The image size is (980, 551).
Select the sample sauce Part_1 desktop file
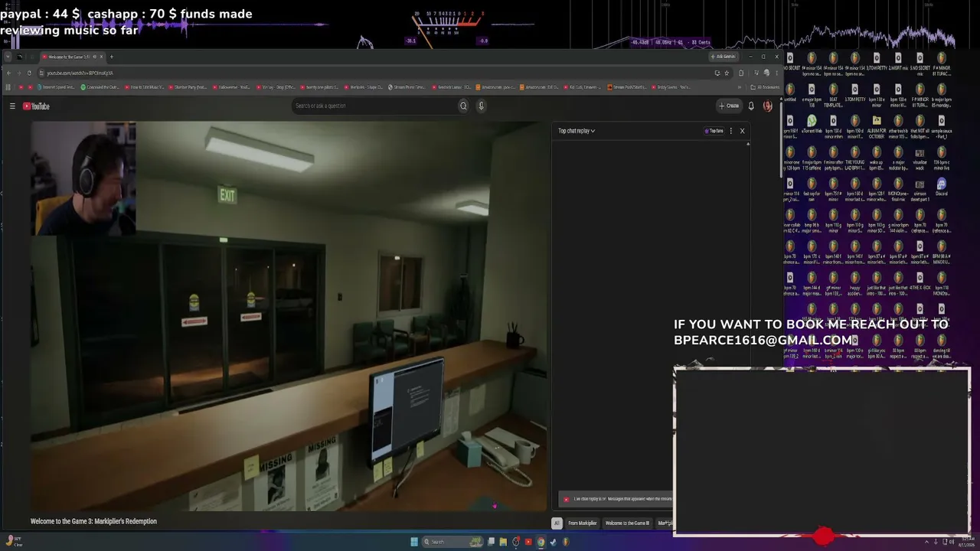(x=941, y=125)
